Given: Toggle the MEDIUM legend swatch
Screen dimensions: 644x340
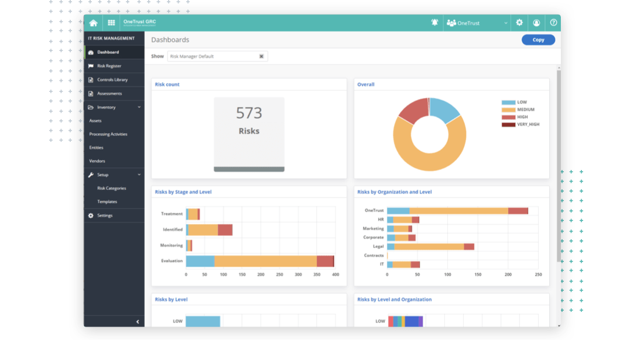Looking at the screenshot, I should (508, 110).
